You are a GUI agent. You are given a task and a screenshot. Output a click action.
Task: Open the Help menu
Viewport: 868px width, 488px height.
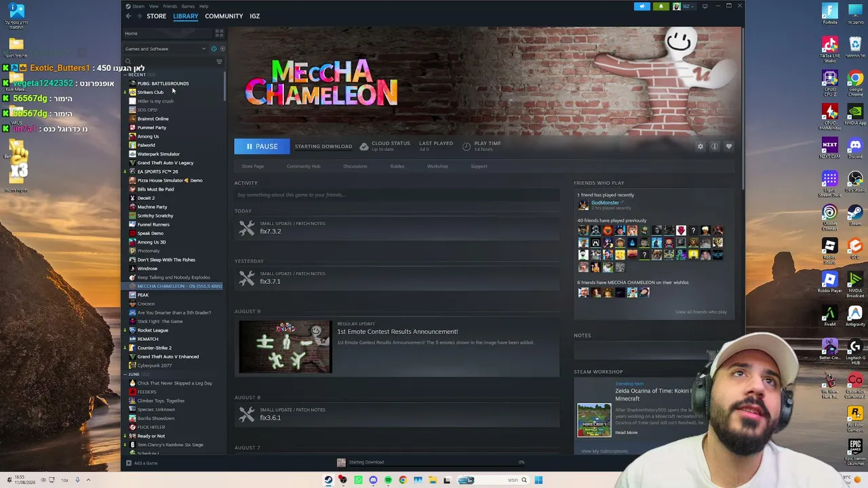203,6
